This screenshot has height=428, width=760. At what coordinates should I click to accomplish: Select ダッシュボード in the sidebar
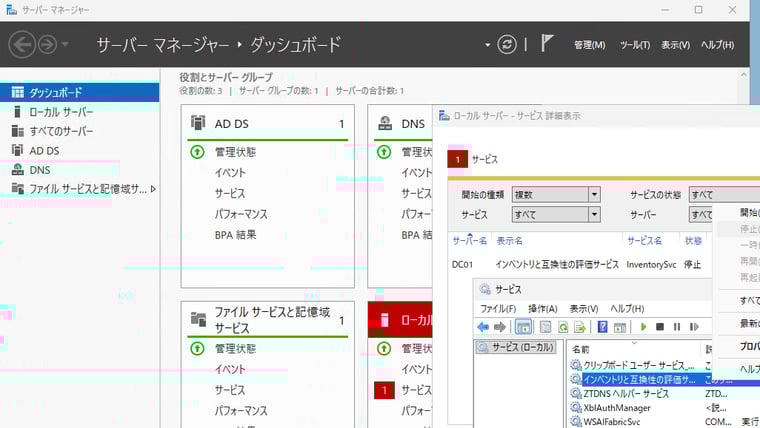click(x=79, y=92)
